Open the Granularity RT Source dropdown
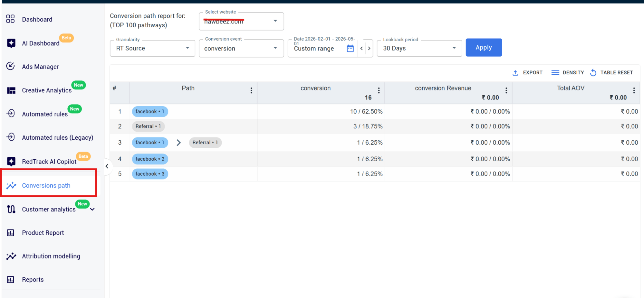 [152, 48]
